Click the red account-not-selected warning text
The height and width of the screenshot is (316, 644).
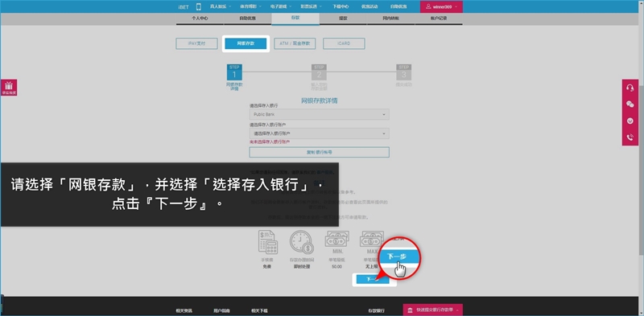[270, 142]
